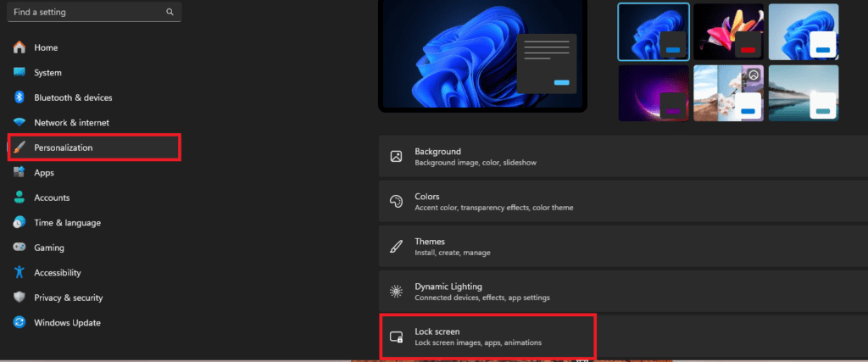Image resolution: width=868 pixels, height=362 pixels.
Task: Open Privacy & security settings
Action: (94, 298)
